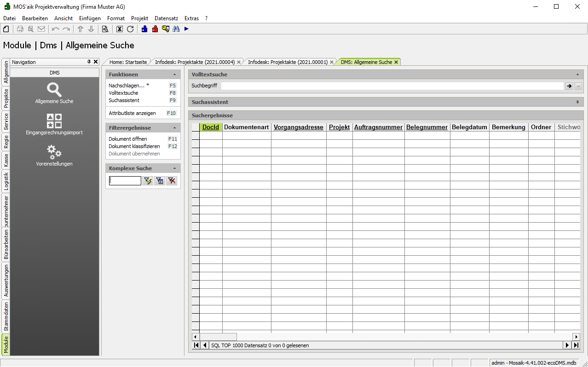This screenshot has height=367, width=588.
Task: Collapse the Komplexe Suche section
Action: click(x=174, y=168)
